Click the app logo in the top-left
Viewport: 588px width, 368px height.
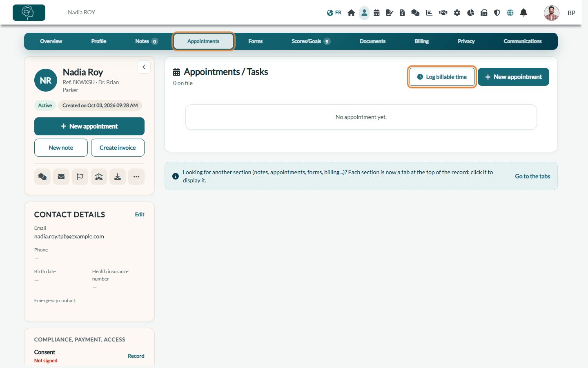point(29,13)
